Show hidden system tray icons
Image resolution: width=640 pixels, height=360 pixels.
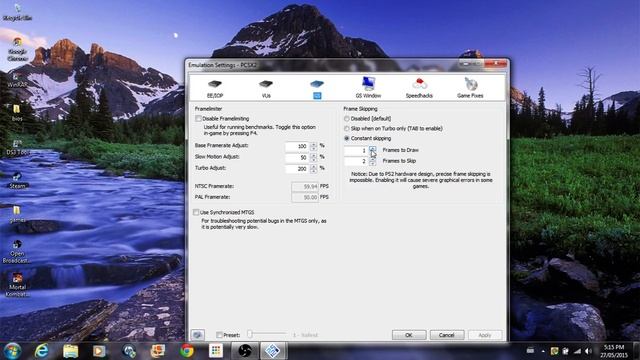pos(543,351)
